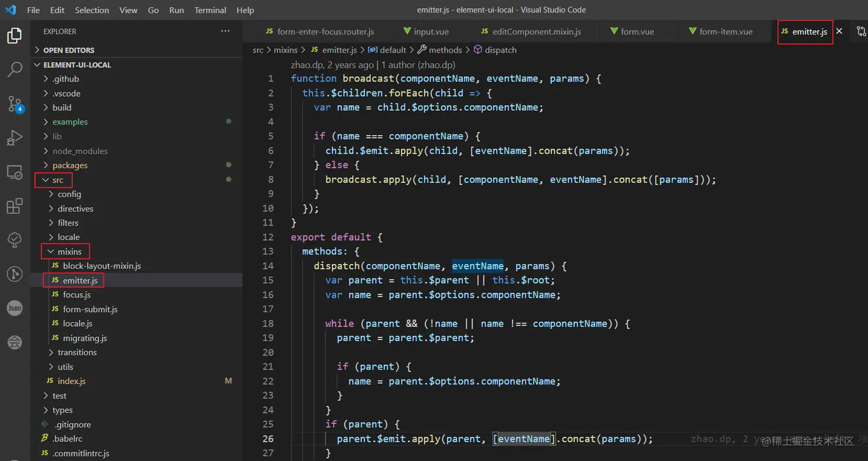Expand the utils folder
The width and height of the screenshot is (868, 461).
point(137,367)
